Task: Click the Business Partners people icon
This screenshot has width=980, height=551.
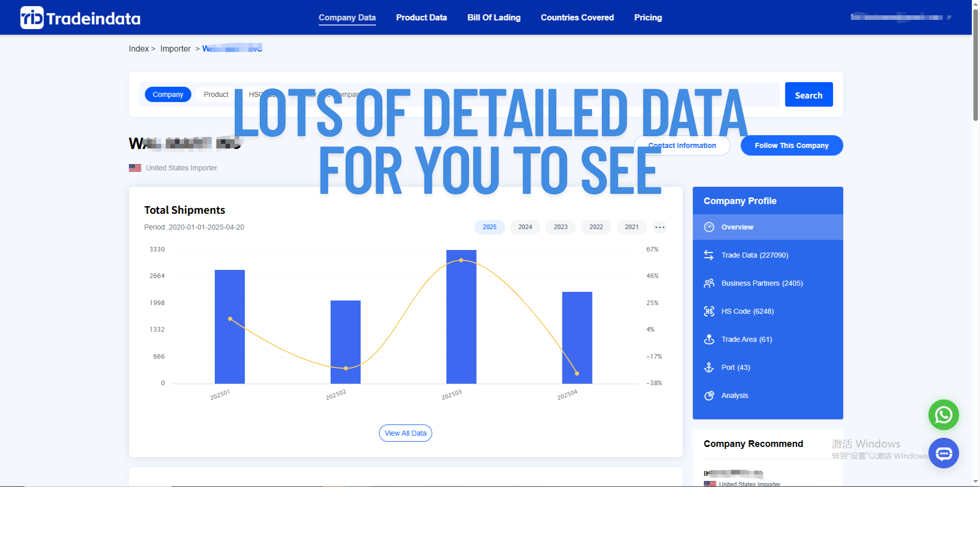Action: tap(709, 283)
